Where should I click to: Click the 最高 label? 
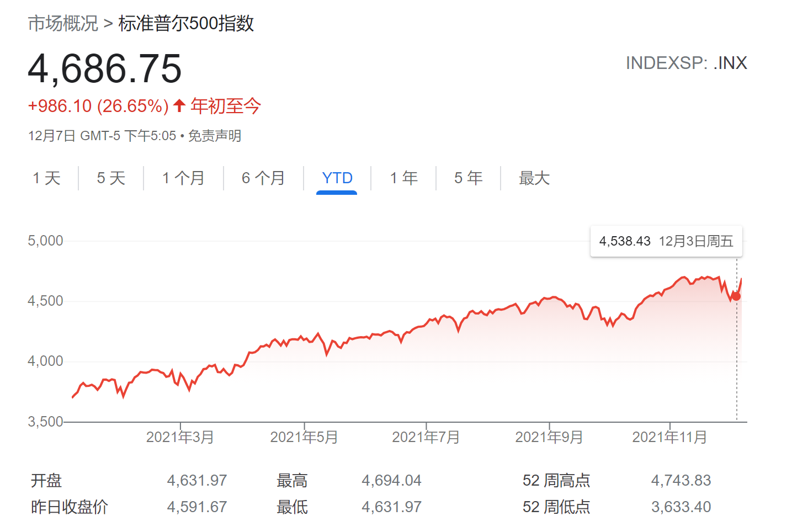(292, 480)
